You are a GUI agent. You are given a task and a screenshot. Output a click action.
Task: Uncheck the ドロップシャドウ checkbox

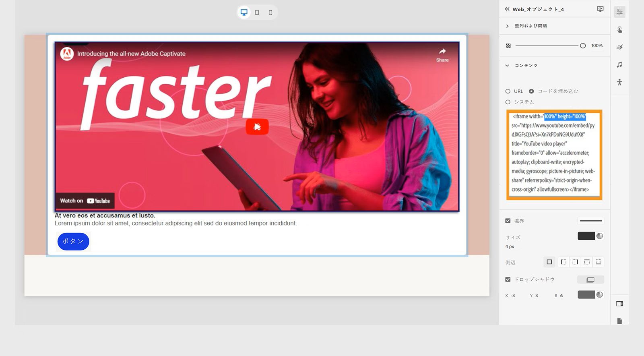pyautogui.click(x=508, y=279)
